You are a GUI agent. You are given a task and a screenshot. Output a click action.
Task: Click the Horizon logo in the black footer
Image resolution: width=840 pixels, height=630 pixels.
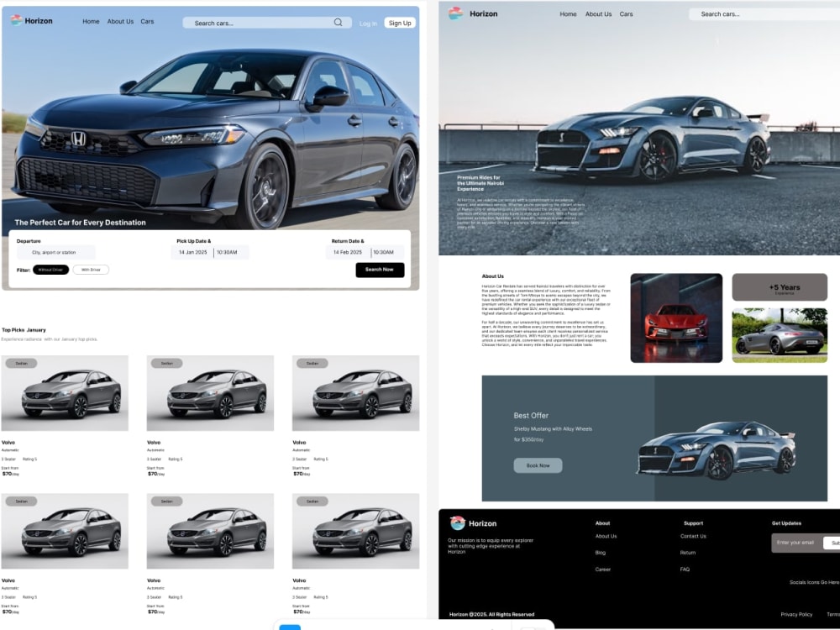pos(458,522)
